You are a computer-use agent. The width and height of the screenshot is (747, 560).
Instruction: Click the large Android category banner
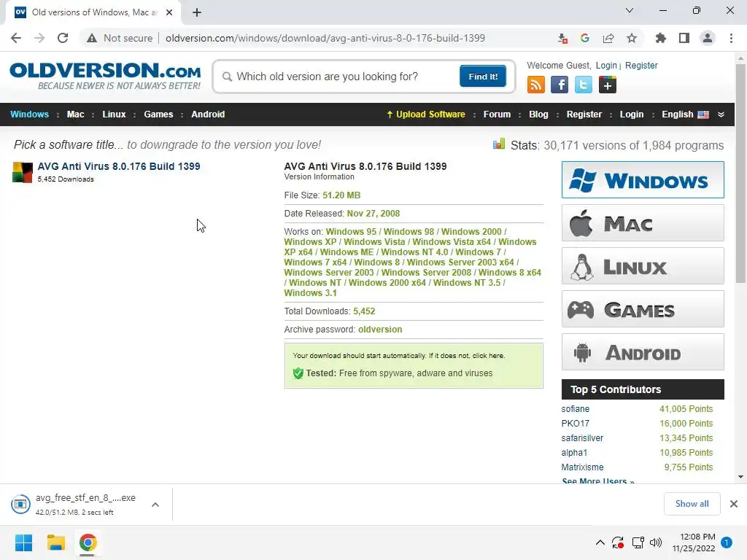[x=643, y=352]
